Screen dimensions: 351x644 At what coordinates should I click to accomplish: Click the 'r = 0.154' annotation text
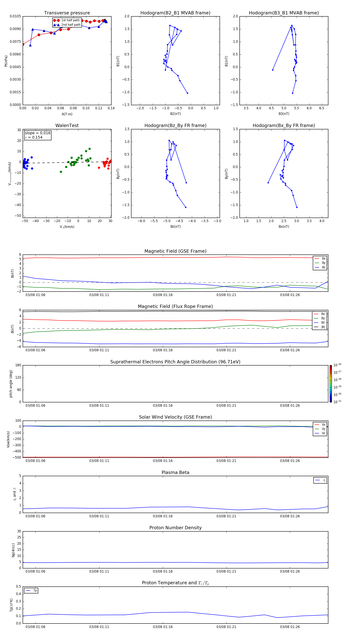click(x=34, y=137)
